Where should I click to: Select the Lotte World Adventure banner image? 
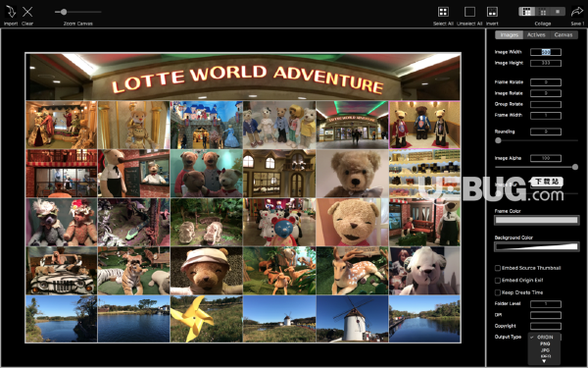pyautogui.click(x=243, y=77)
